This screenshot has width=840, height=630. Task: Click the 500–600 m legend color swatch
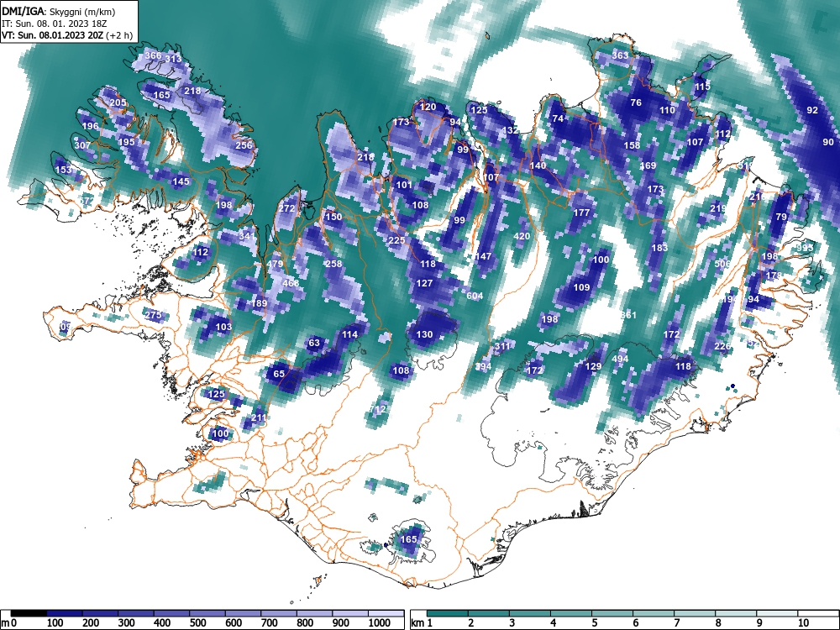click(x=207, y=613)
